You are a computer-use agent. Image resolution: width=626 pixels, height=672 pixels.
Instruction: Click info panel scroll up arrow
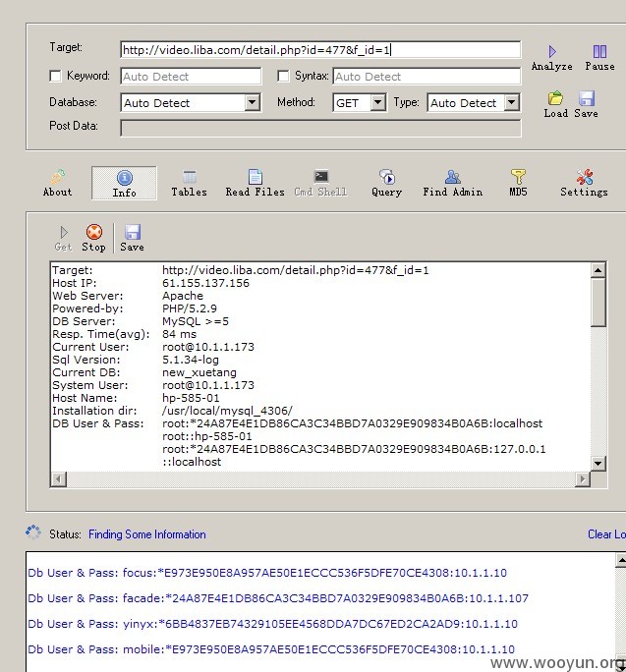(x=598, y=270)
